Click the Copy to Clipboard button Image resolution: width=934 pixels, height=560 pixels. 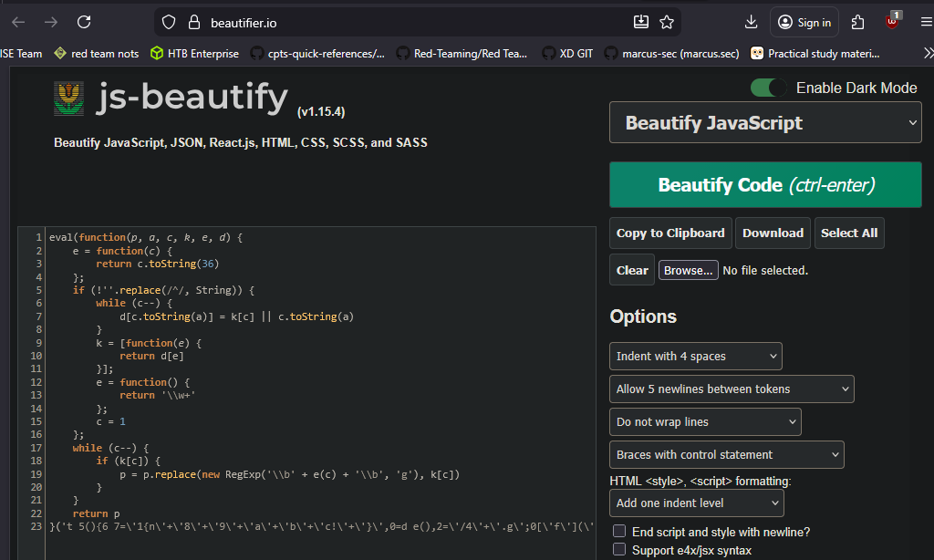670,233
